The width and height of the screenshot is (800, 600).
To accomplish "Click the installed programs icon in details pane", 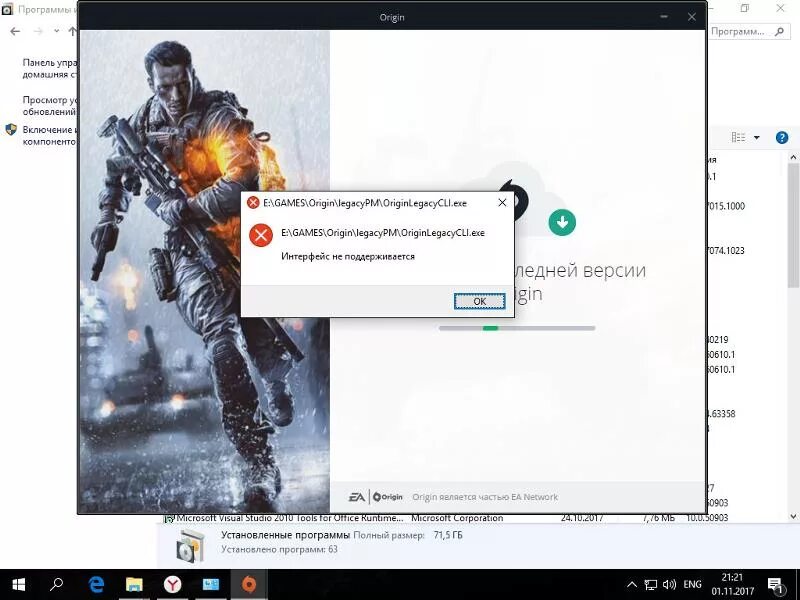I will click(190, 545).
